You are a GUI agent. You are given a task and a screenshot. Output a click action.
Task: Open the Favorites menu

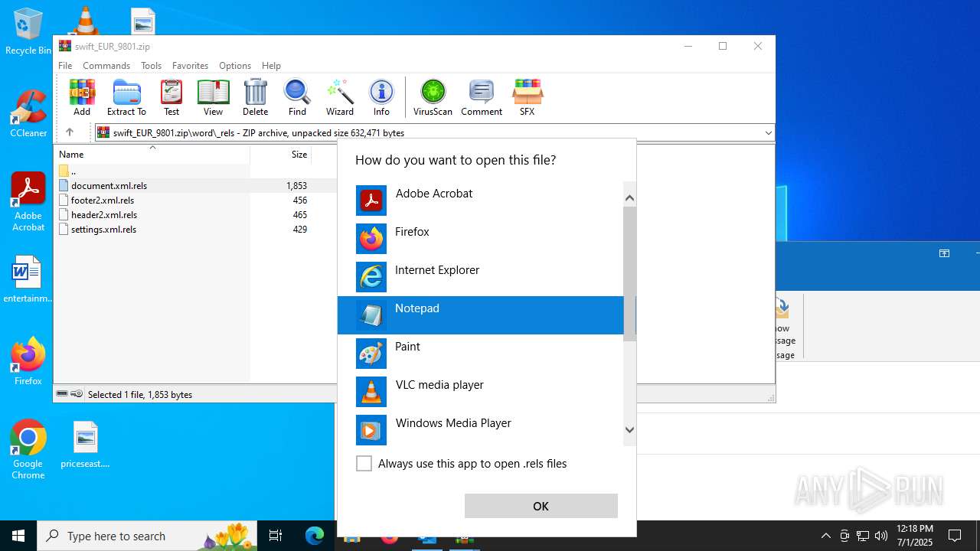pos(190,66)
